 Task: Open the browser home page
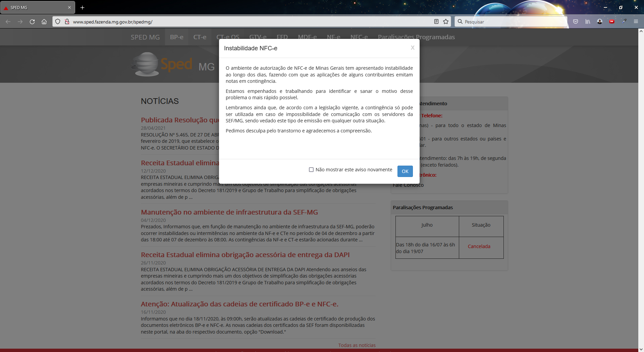point(44,22)
